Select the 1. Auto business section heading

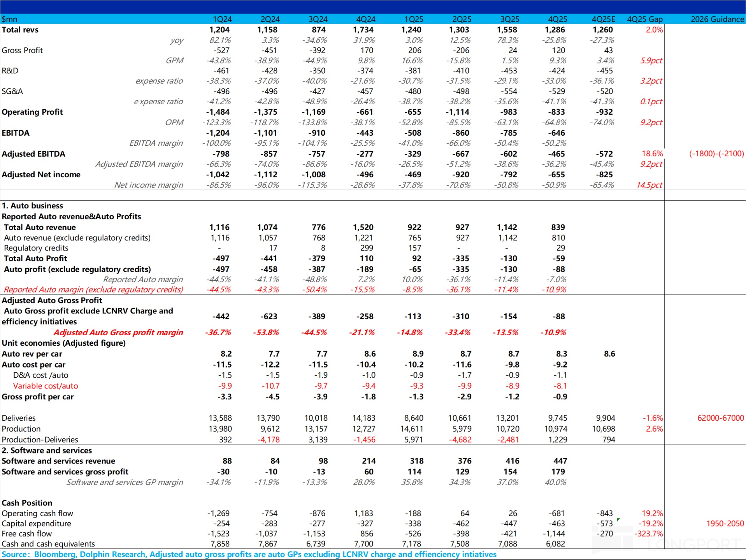tap(32, 206)
